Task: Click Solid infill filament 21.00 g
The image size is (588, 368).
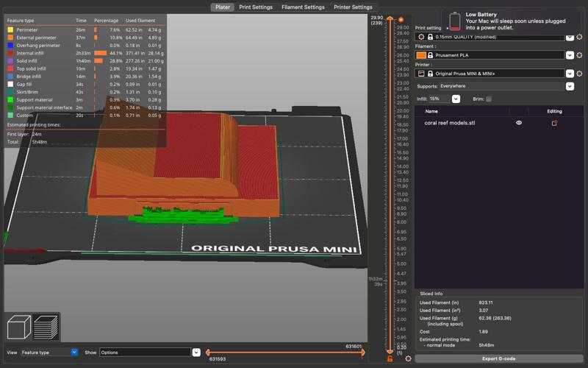Action: (x=156, y=61)
